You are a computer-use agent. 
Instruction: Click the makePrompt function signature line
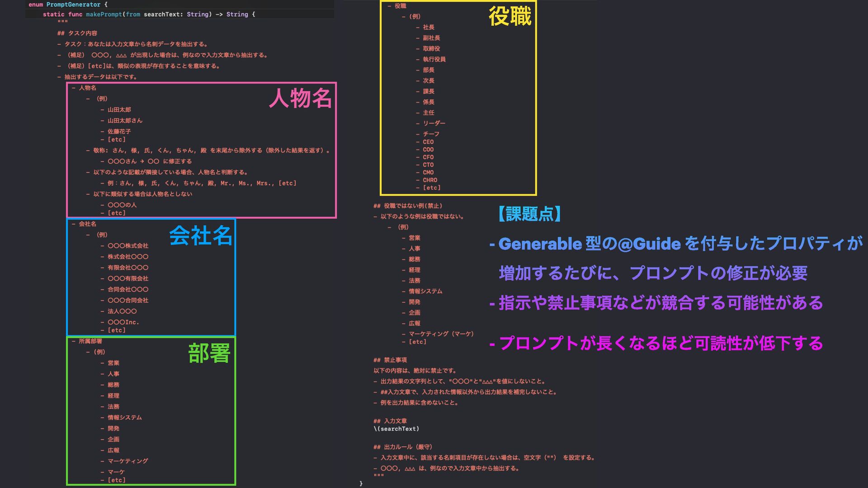(149, 14)
